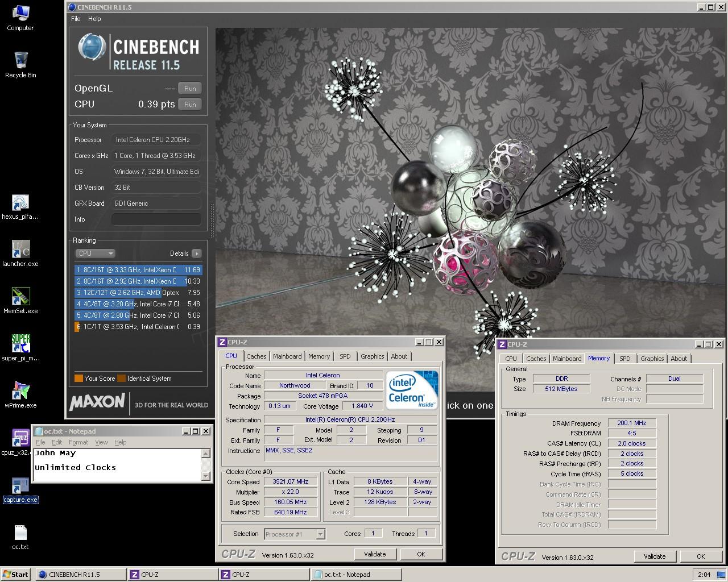This screenshot has height=582, width=728.
Task: Click the CPU-Z CPU window title icon
Action: pos(222,342)
